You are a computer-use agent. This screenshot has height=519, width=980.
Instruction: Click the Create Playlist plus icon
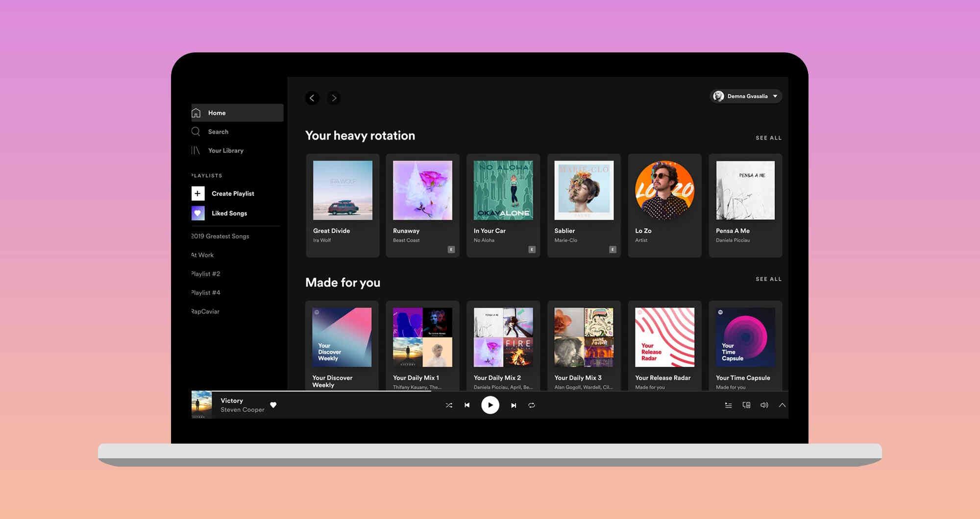197,193
